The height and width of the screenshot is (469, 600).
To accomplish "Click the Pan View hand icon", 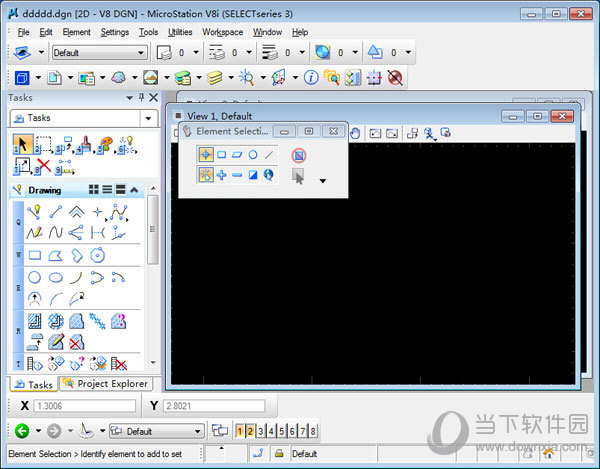I will click(355, 133).
